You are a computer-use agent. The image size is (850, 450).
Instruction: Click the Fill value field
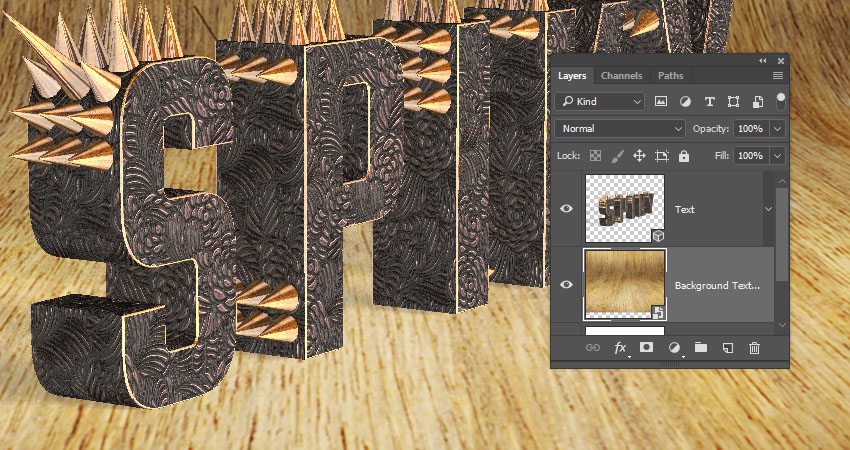click(x=752, y=156)
